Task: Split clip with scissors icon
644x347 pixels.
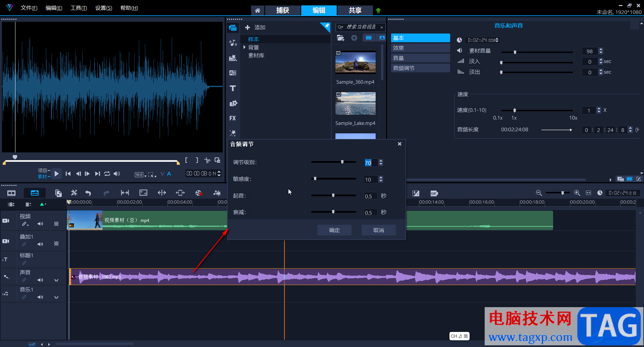Action: pos(207,160)
